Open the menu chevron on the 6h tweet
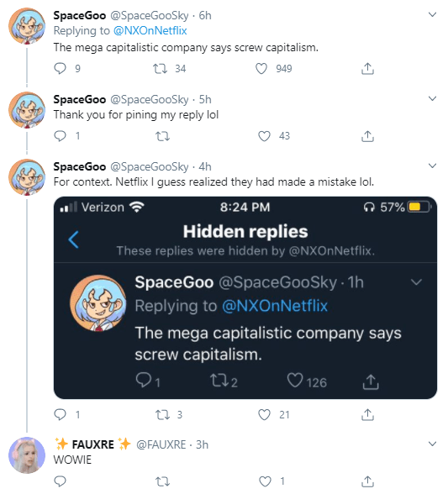Image resolution: width=448 pixels, height=494 pixels. pos(433,14)
